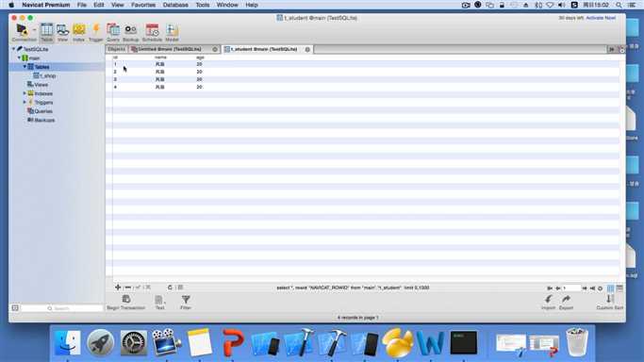Open the Favorites menu
644x362 pixels.
click(x=143, y=5)
